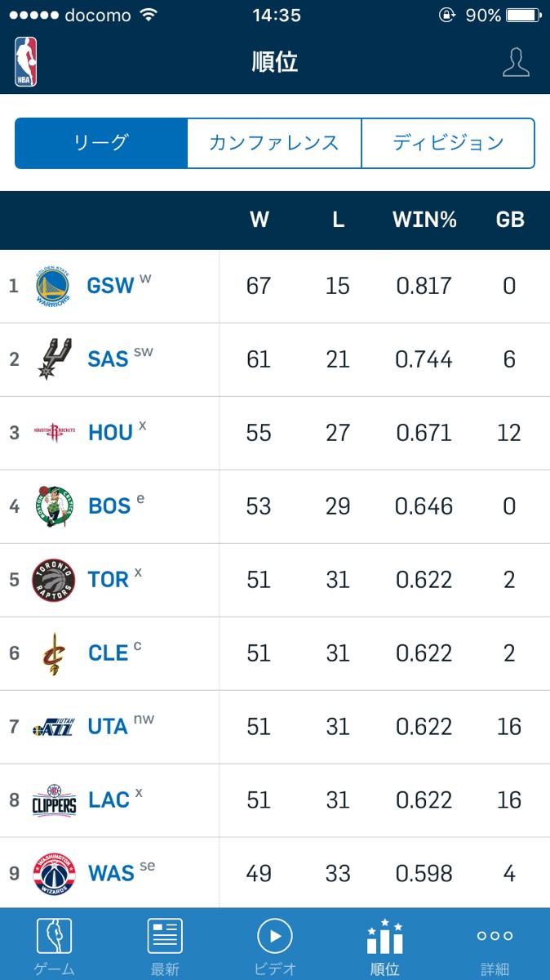Tap the Utah Jazz logo

pyautogui.click(x=54, y=727)
